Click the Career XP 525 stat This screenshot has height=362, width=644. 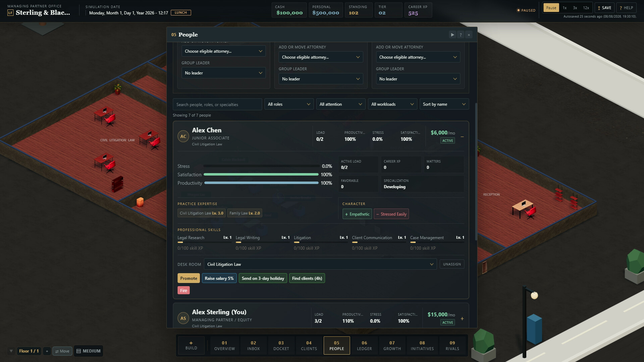coord(418,10)
